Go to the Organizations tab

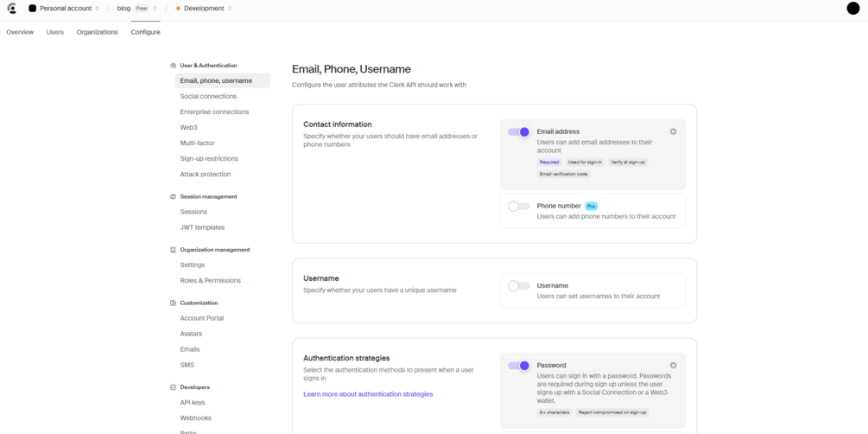click(x=97, y=32)
